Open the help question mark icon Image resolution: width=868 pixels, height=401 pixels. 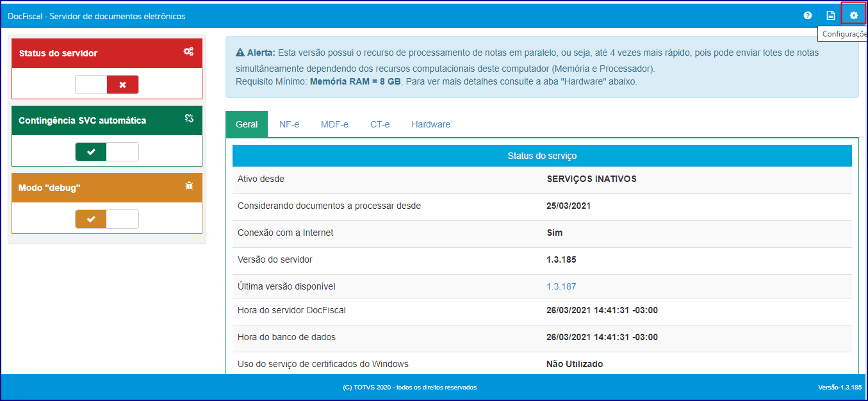(808, 15)
